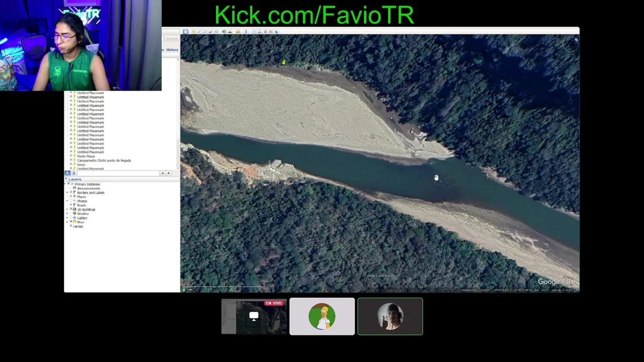Viewport: 644px width, 362px height.
Task: Expand the Borders and Labels node
Action: pyautogui.click(x=67, y=193)
